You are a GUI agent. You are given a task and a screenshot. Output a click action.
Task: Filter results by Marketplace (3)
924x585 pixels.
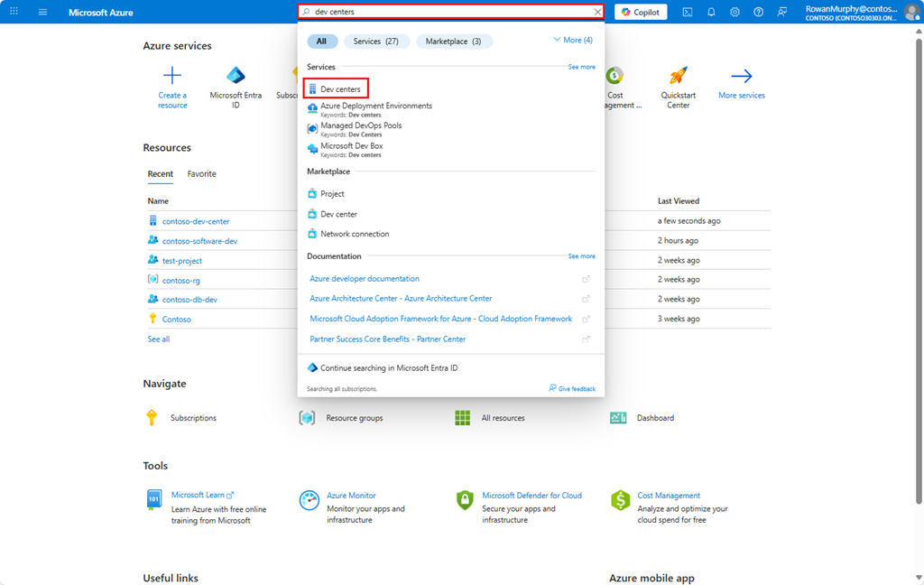454,42
